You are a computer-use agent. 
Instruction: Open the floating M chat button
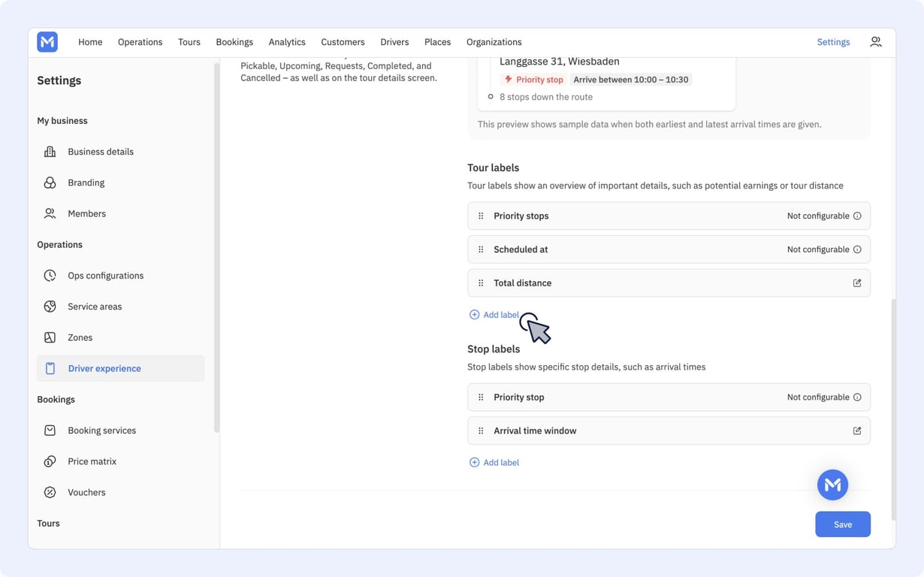click(x=832, y=485)
